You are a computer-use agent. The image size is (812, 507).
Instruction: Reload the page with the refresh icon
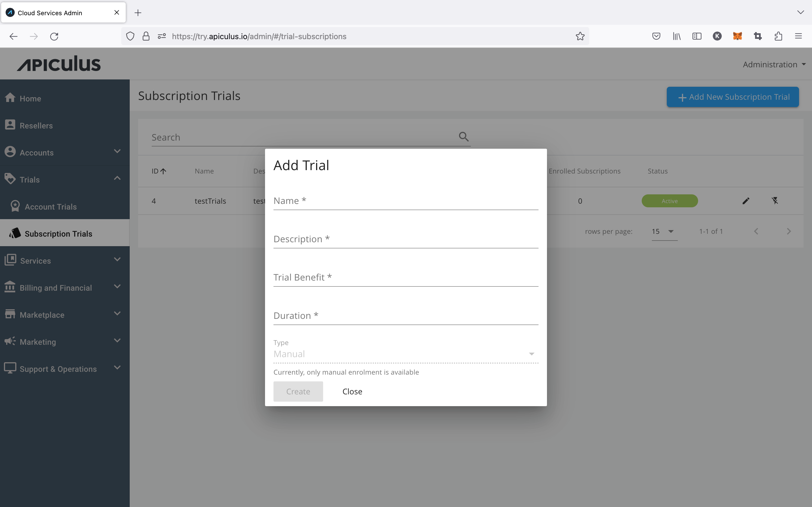click(54, 36)
